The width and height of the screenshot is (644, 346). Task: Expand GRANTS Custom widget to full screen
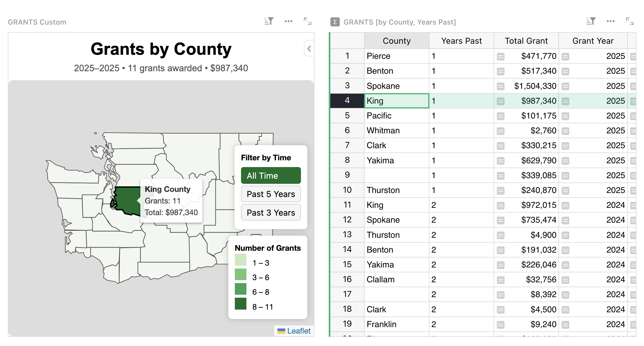[x=307, y=21]
